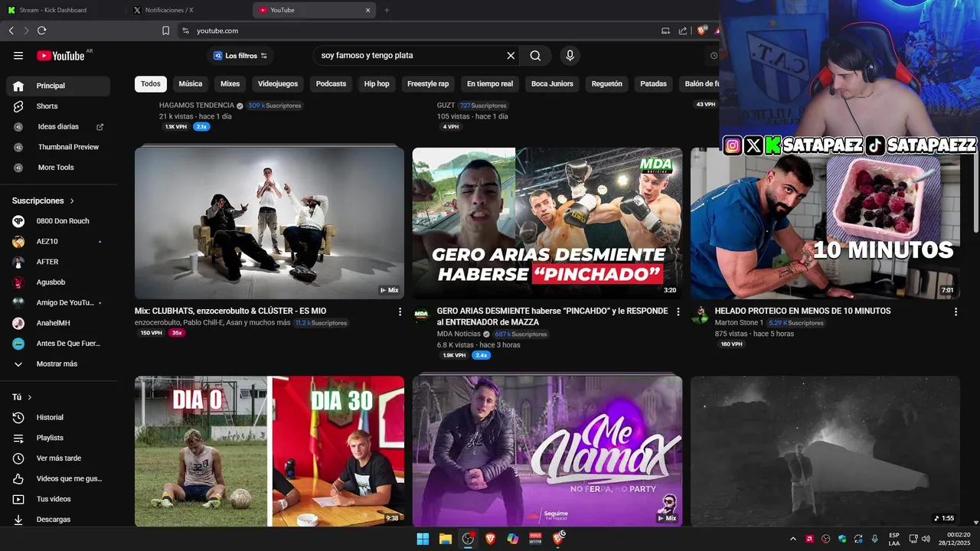This screenshot has height=551, width=980.
Task: Open Ver más tarde list
Action: click(58, 458)
